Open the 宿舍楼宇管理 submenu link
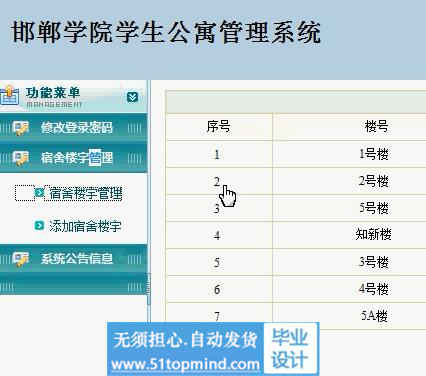Screen dimensions: 426x376 tap(85, 193)
